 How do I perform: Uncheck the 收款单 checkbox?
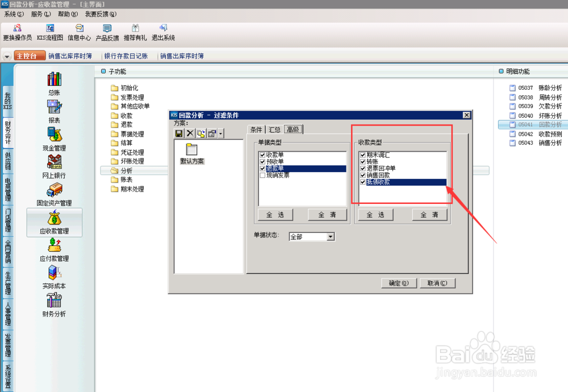262,155
